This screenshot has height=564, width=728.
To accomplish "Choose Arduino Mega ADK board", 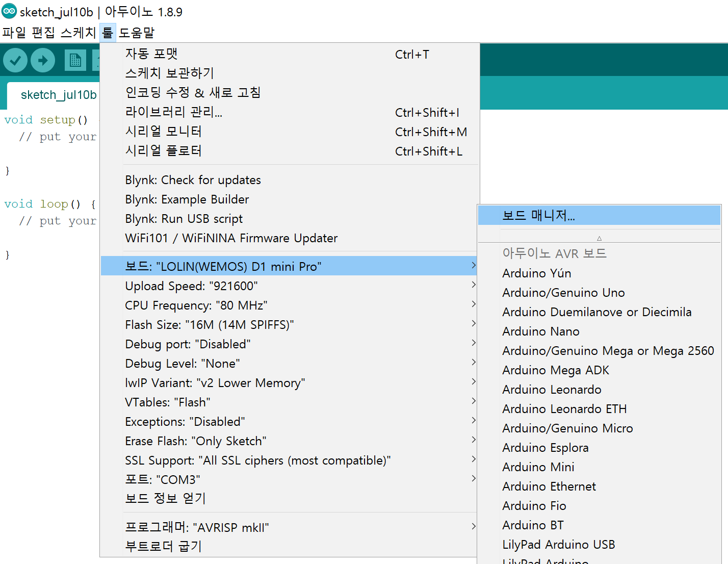I will pyautogui.click(x=599, y=370).
